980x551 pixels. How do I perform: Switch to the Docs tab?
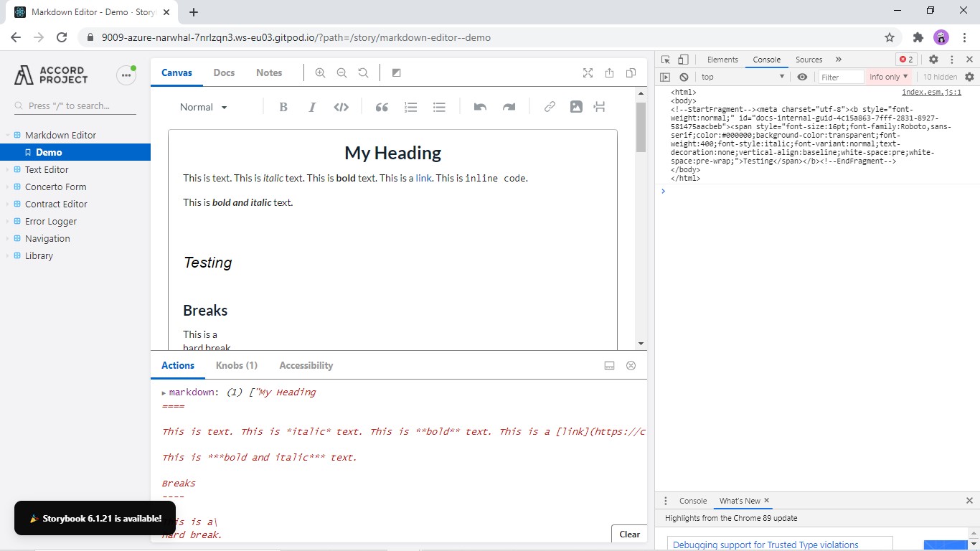click(224, 72)
